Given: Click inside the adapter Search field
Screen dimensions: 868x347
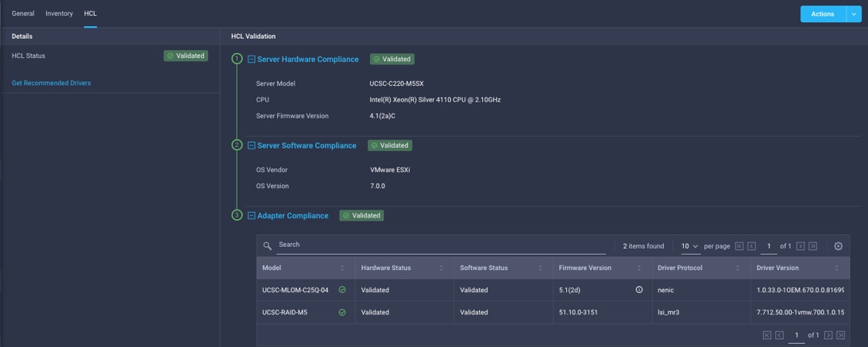Looking at the screenshot, I should 442,245.
